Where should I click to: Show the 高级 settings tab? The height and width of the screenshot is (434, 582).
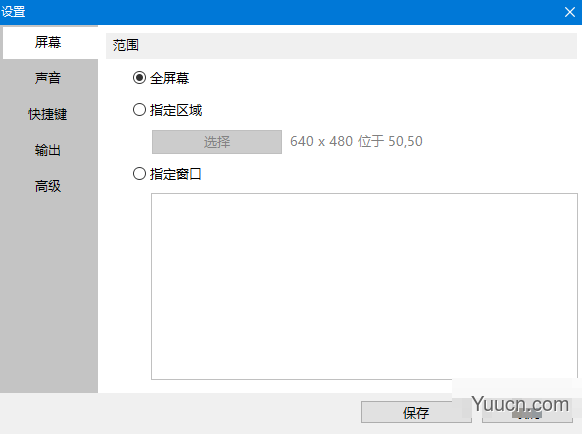coord(48,186)
